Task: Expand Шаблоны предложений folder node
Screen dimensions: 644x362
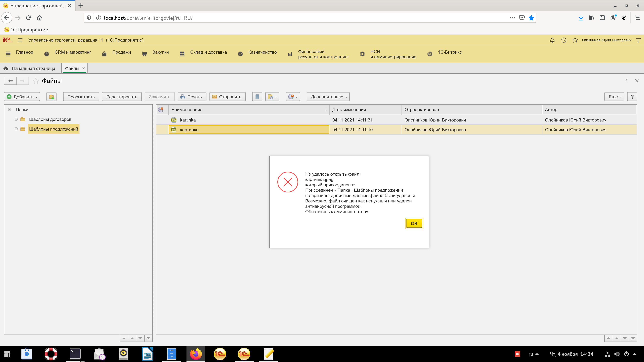Action: (x=16, y=129)
